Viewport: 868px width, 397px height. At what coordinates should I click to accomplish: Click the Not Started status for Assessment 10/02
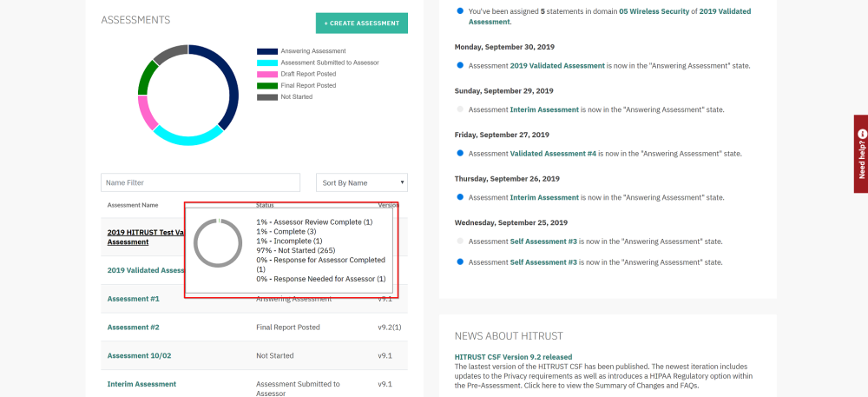click(x=275, y=355)
